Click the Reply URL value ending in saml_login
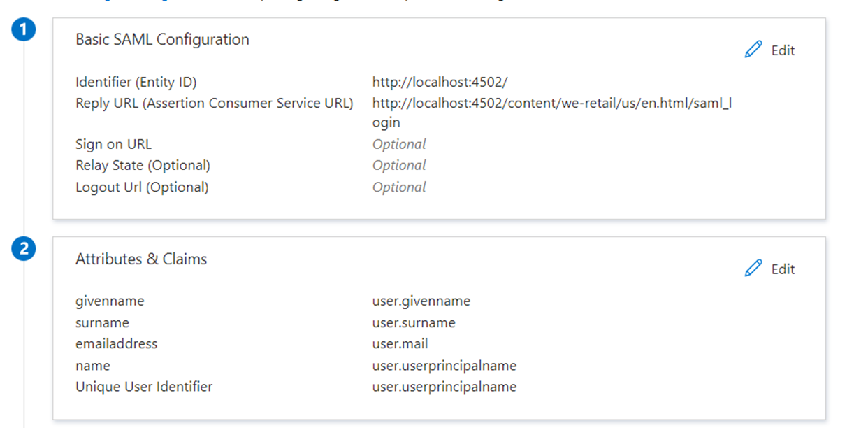This screenshot has height=428, width=868. (x=551, y=104)
